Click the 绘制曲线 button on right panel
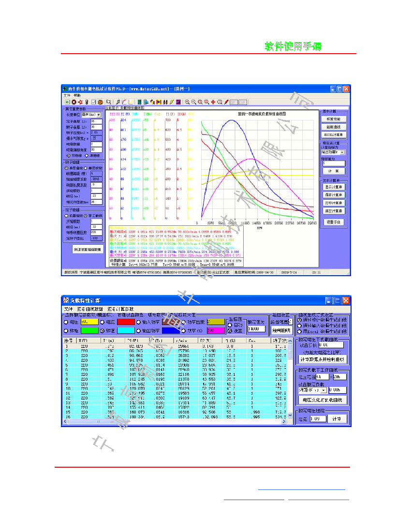 (334, 126)
